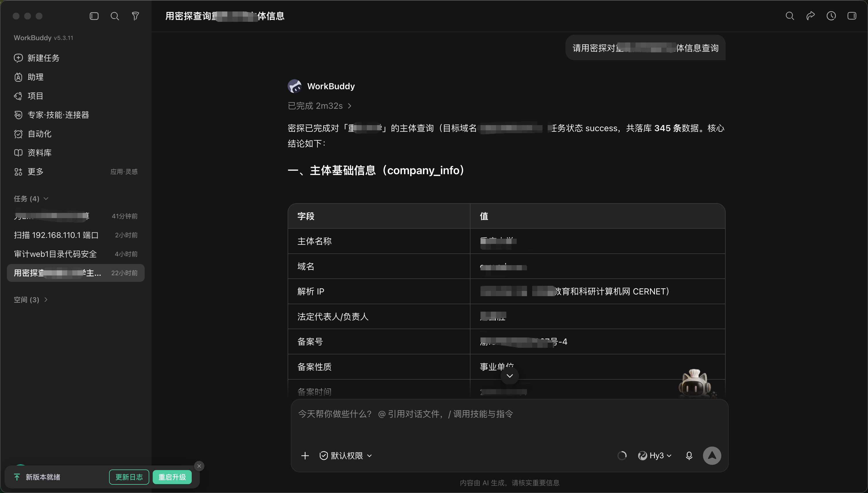This screenshot has width=868, height=493.
Task: Click the plus attachment icon
Action: pyautogui.click(x=305, y=456)
